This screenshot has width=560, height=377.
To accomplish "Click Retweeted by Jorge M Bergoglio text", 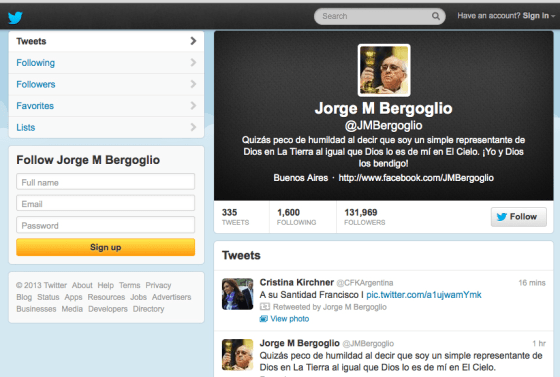I will pyautogui.click(x=330, y=307).
